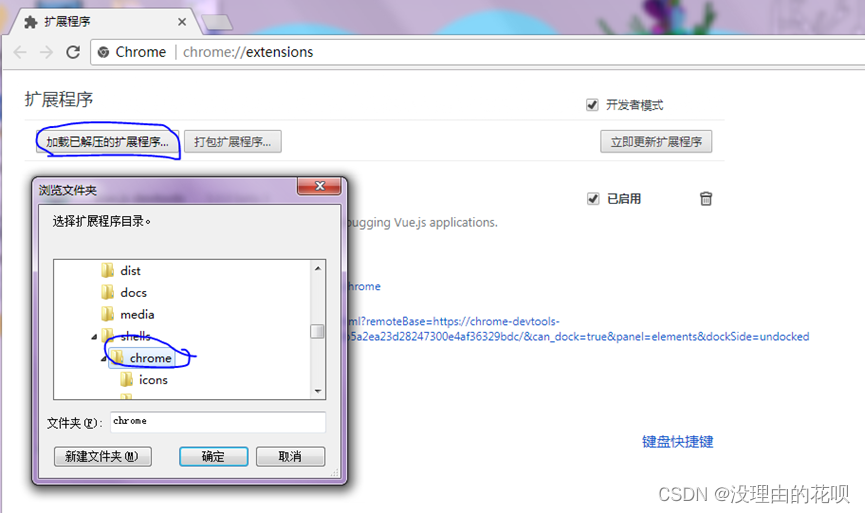Select the media folder in the tree
865x513 pixels.
coord(137,314)
